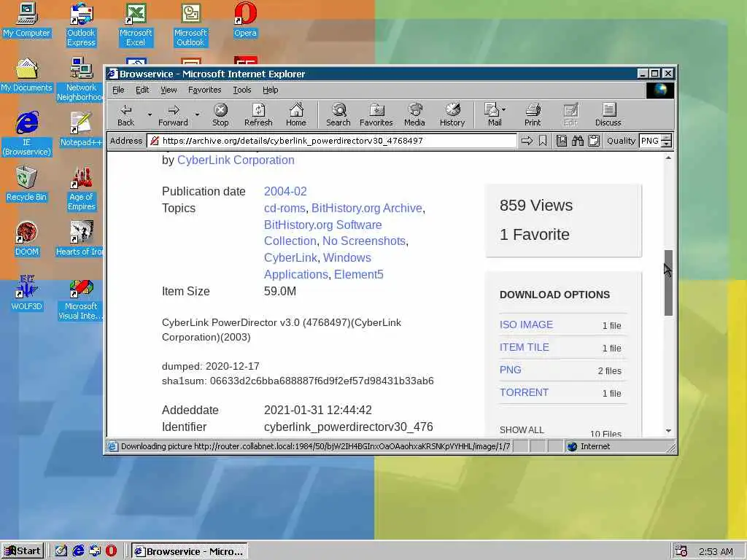Open the Tools menu
747x560 pixels.
(241, 90)
